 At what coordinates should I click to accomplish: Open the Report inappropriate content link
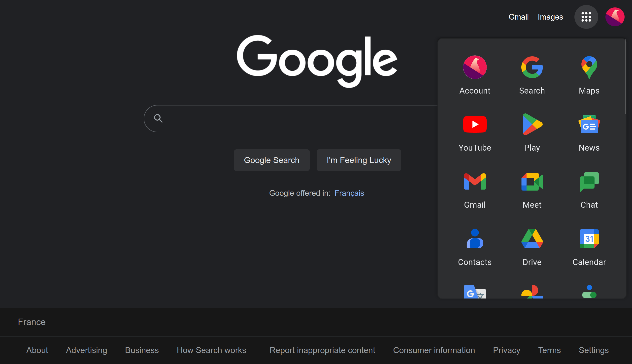[x=322, y=350]
